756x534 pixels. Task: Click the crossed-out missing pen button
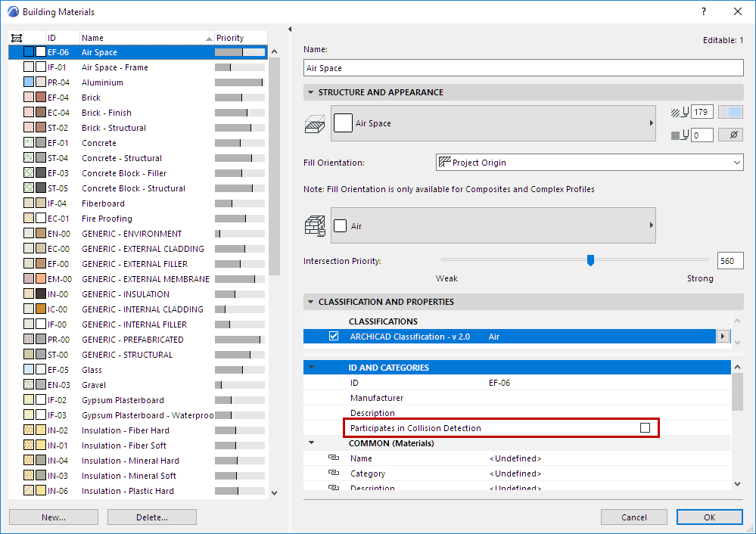point(729,134)
